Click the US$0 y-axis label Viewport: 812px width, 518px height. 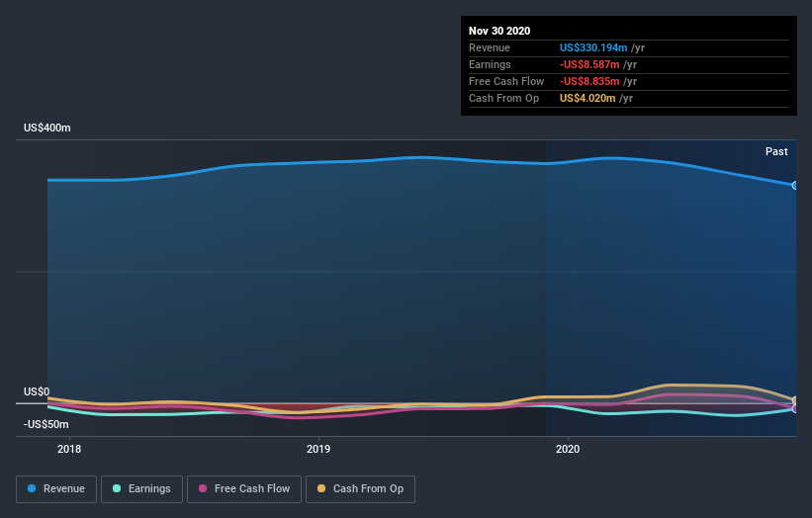(x=37, y=391)
